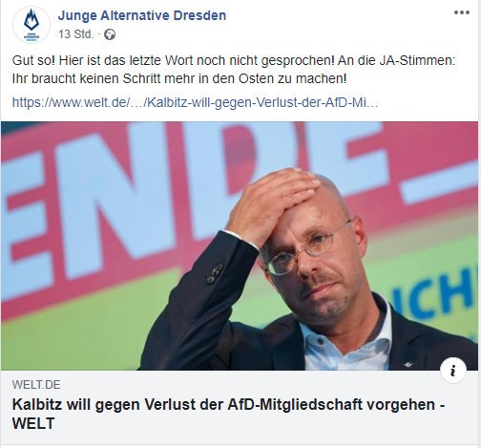This screenshot has height=448, width=481.
Task: Open the article preview photo
Action: (240, 245)
